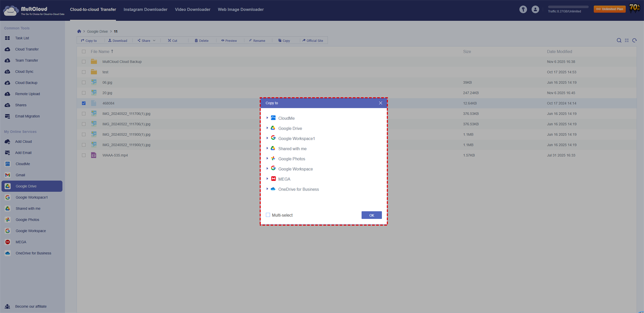Image resolution: width=644 pixels, height=313 pixels.
Task: Check the MultCloud Cloud Backup folder checkbox
Action: [84, 62]
